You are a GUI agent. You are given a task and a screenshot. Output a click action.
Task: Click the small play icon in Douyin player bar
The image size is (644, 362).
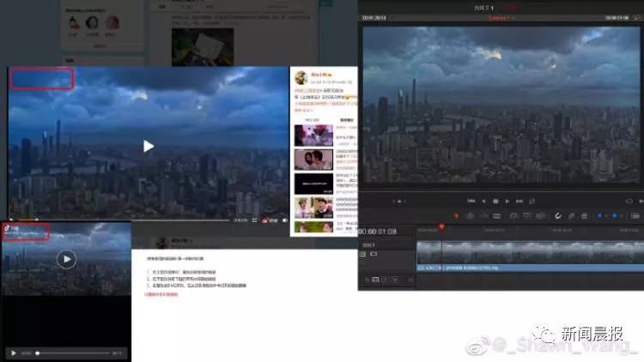[13, 353]
